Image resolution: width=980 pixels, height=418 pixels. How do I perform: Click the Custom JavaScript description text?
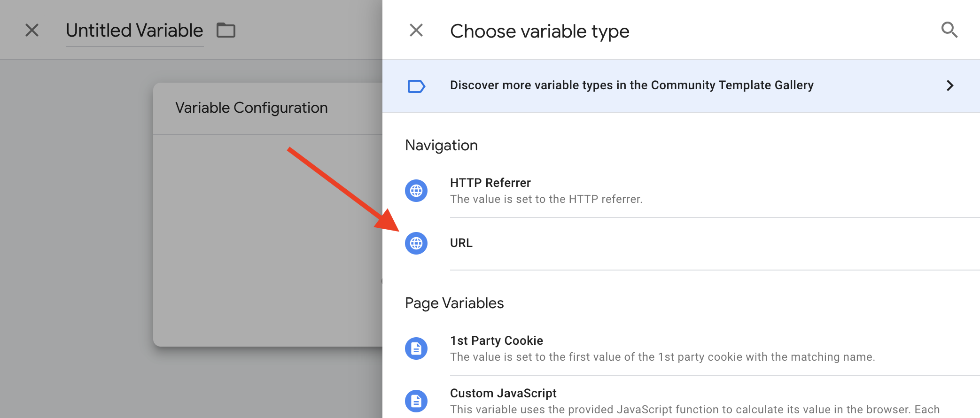coord(695,410)
